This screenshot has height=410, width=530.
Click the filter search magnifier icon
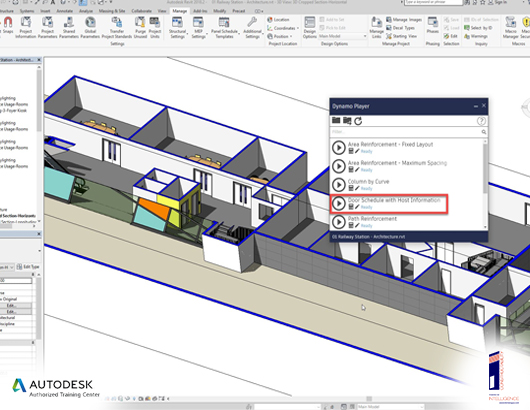tap(484, 132)
